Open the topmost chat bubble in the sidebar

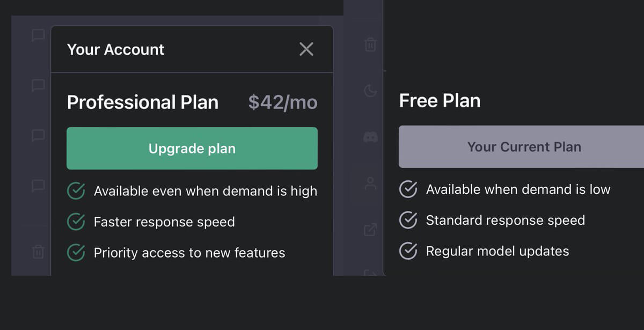point(38,35)
